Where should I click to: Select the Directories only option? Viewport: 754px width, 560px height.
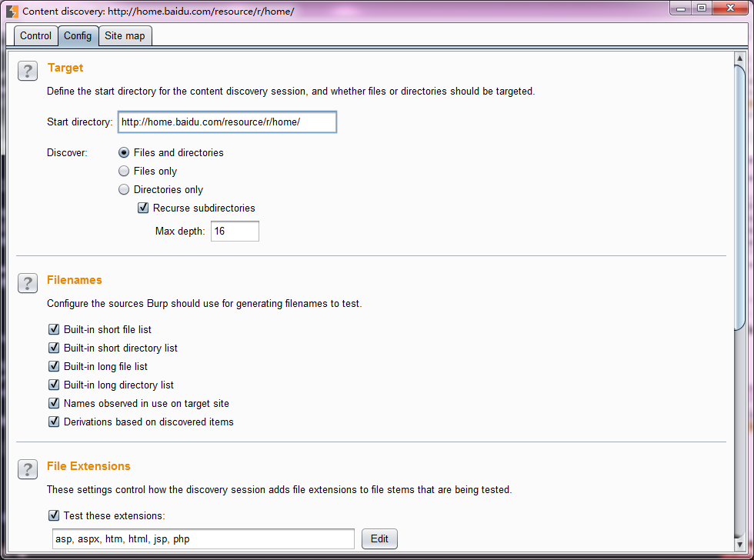tap(124, 190)
